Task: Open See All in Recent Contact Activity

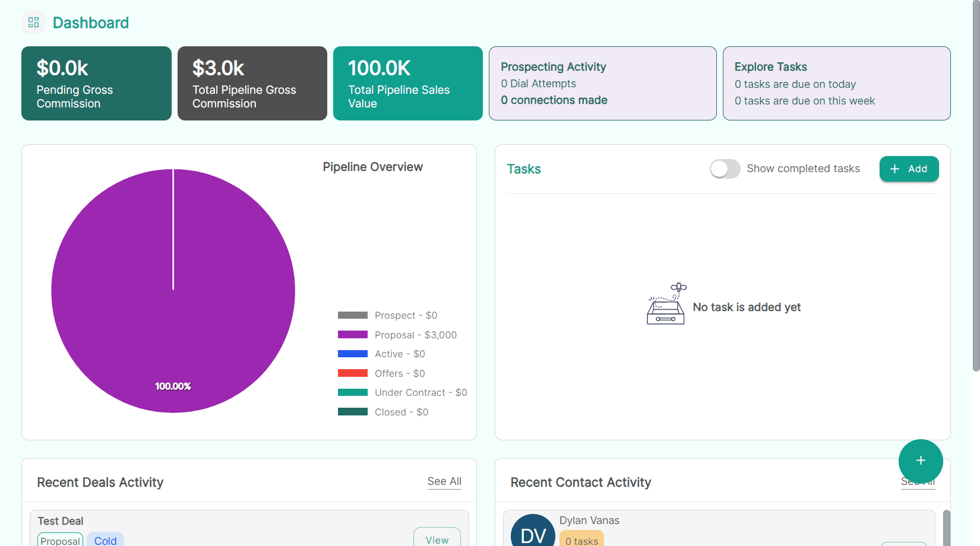Action: pos(918,481)
